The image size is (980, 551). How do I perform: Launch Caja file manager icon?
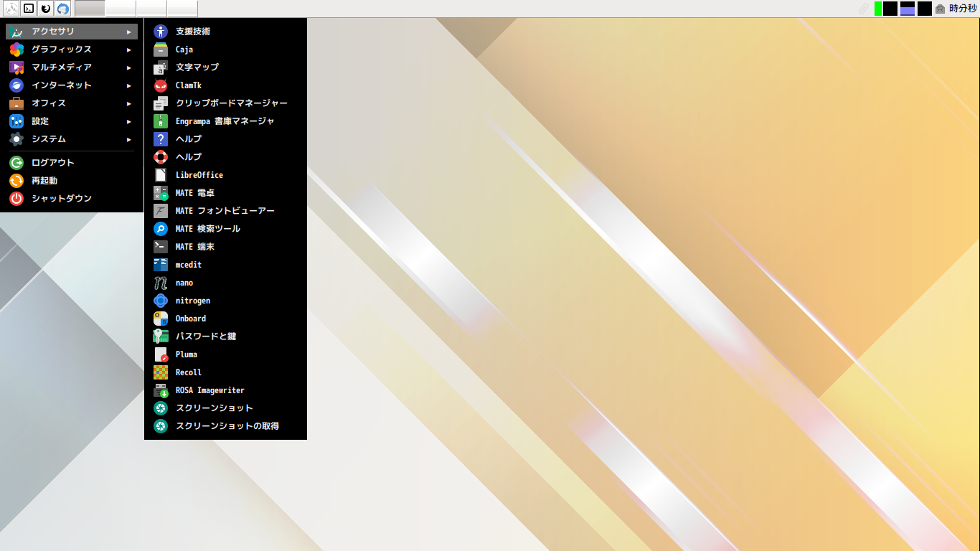pyautogui.click(x=161, y=50)
